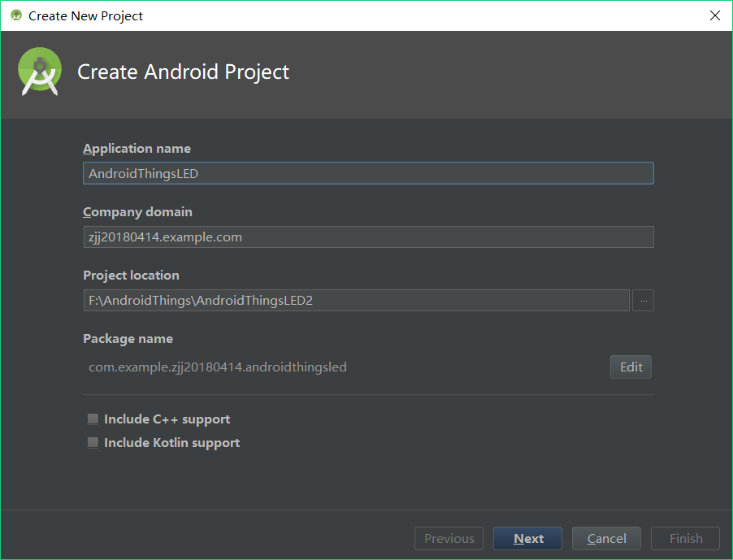Focus the Application name text field
733x560 pixels.
click(368, 173)
